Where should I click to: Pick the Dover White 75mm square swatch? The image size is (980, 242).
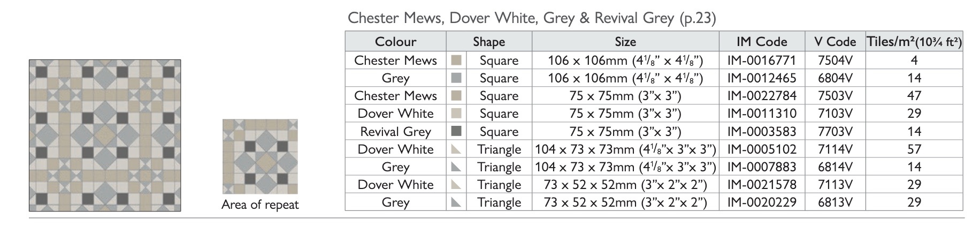[x=456, y=114]
